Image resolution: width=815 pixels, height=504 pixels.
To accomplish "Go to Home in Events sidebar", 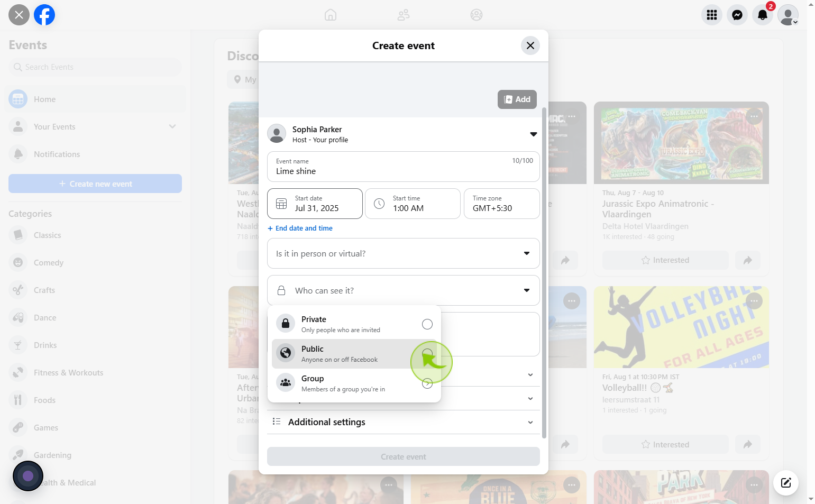I will click(x=95, y=99).
